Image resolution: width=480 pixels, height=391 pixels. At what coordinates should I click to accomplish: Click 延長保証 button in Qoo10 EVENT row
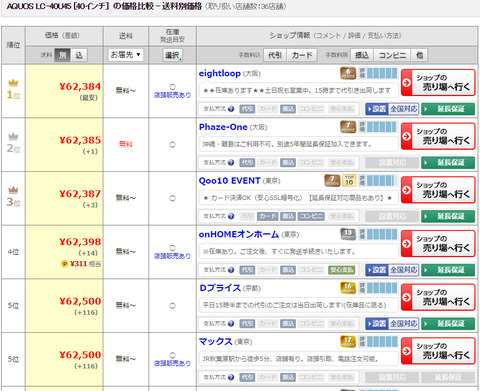point(448,216)
